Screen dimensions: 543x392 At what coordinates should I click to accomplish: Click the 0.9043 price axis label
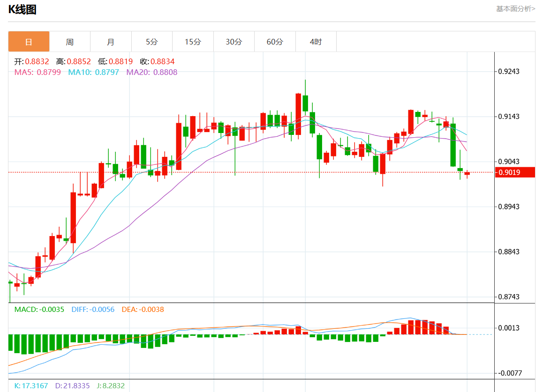(x=509, y=162)
